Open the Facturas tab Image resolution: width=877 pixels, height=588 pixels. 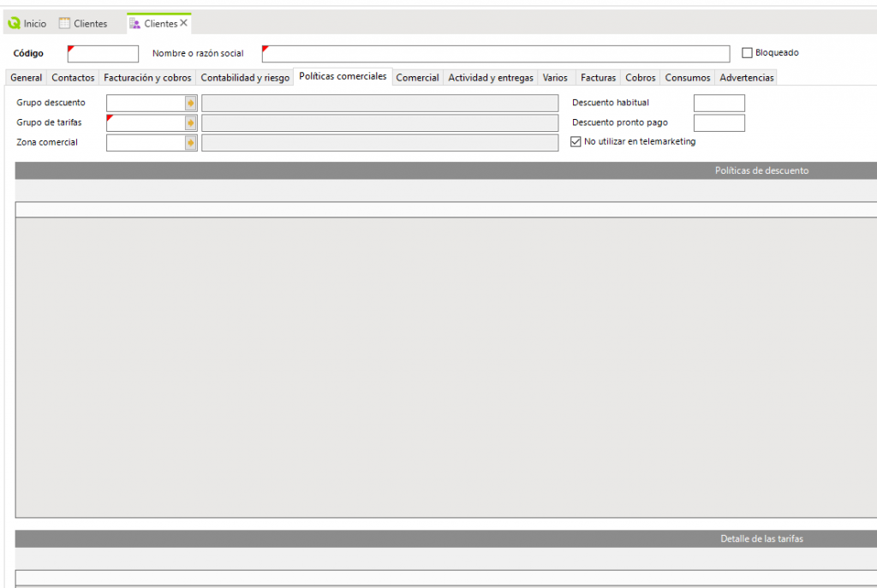(x=598, y=78)
